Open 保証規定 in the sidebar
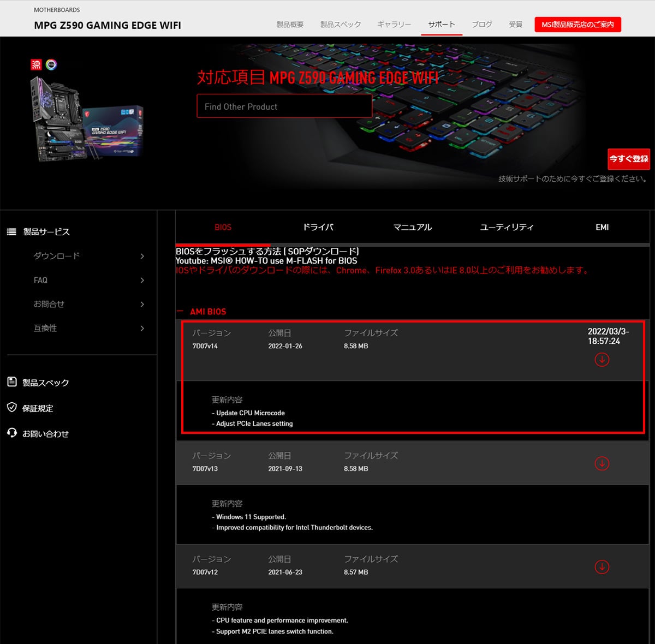Screen dimensions: 655x644 pyautogui.click(x=38, y=408)
